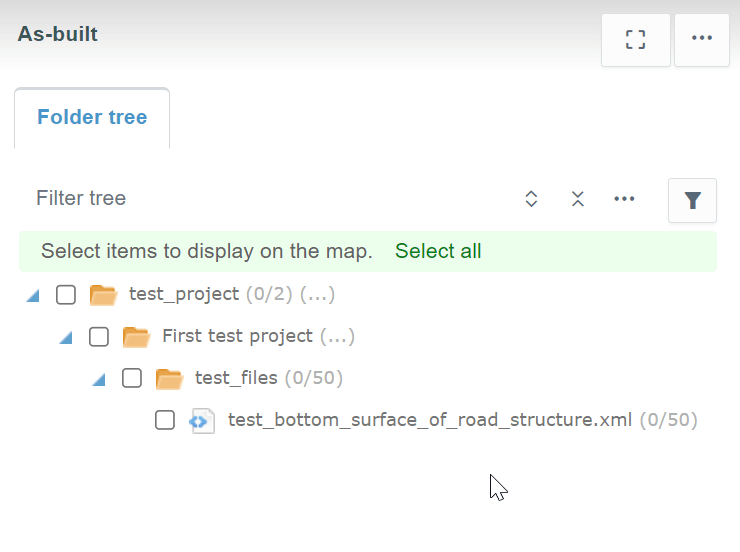Expand all tree nodes icon

tap(531, 199)
